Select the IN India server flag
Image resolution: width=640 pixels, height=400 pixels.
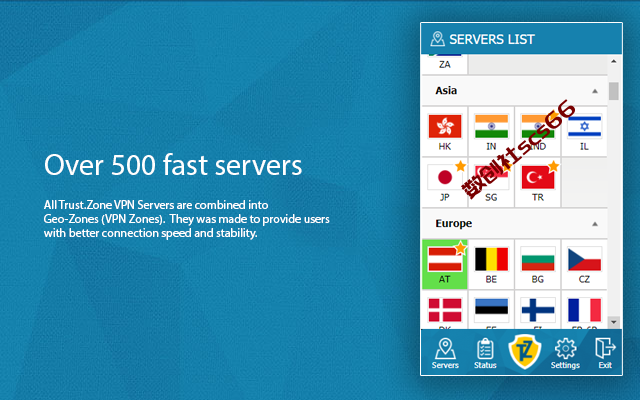click(491, 126)
